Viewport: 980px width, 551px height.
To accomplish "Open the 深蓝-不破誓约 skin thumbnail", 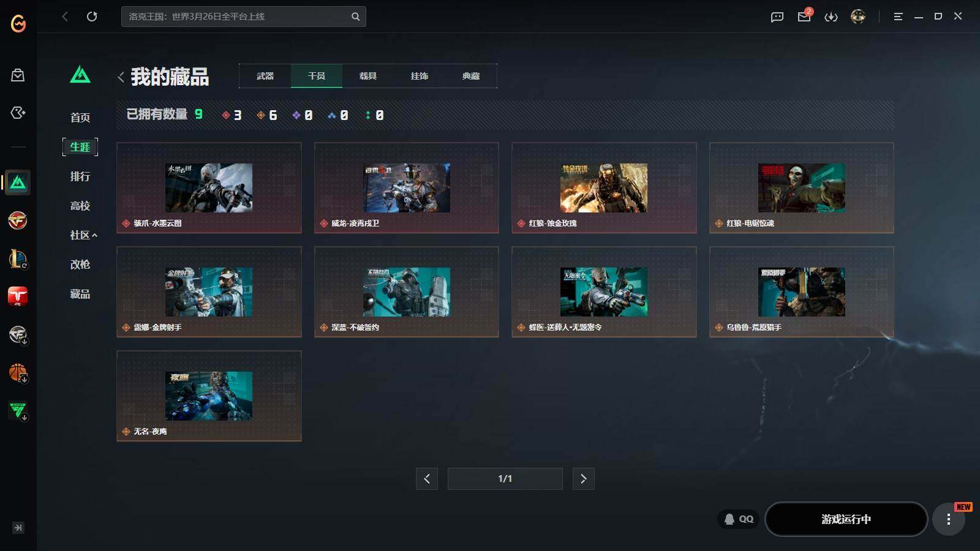I will (x=407, y=292).
